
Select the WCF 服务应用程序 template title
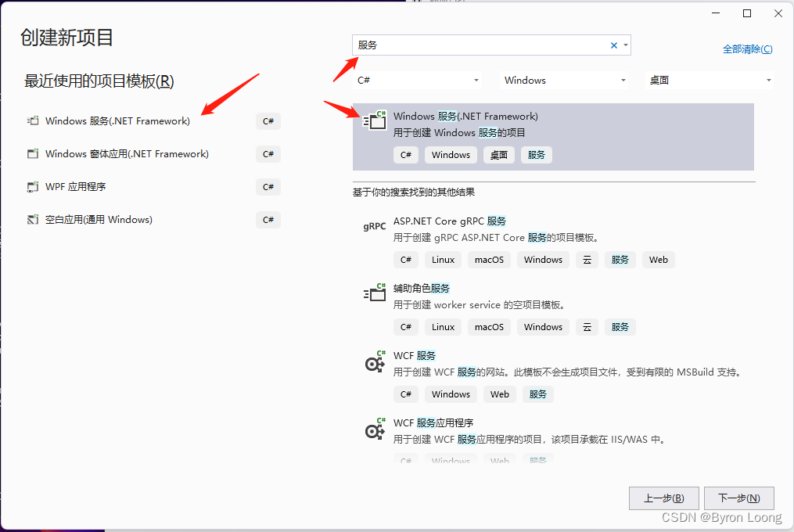click(433, 422)
